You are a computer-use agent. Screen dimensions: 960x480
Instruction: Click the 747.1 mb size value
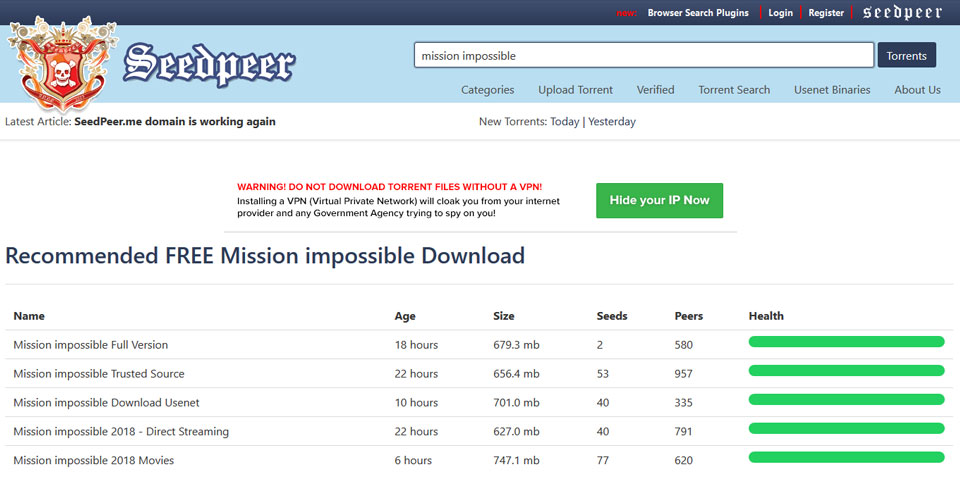516,460
